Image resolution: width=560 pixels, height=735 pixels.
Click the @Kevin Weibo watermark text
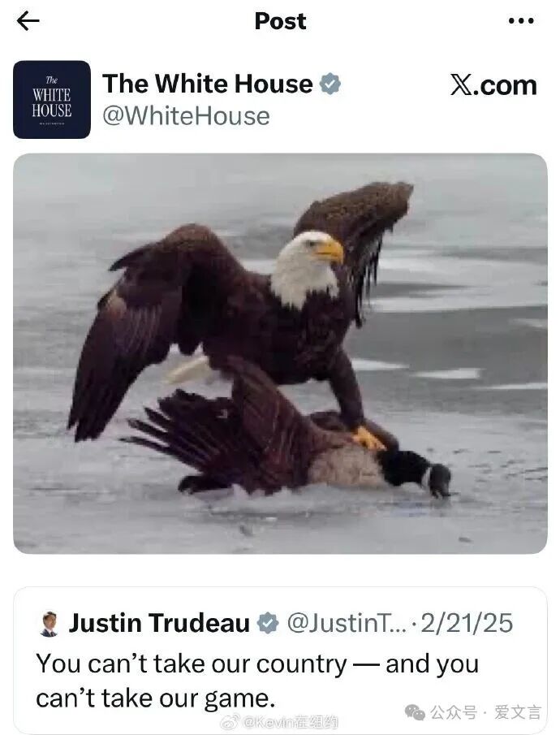[291, 722]
